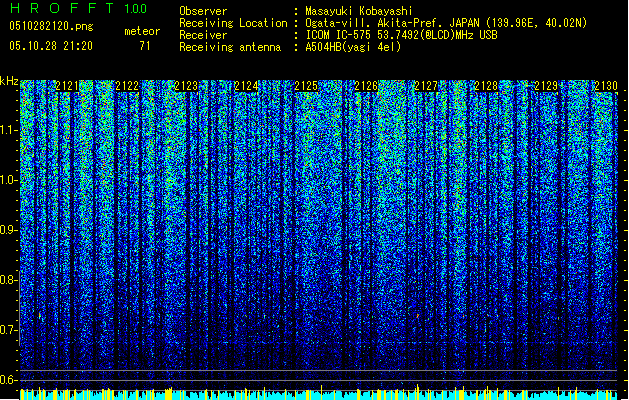Click the 'Receiver' field label

point(203,35)
